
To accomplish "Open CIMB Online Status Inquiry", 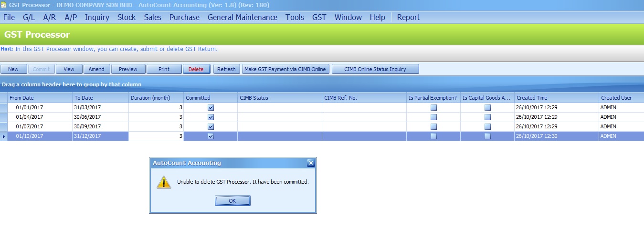I will [375, 69].
